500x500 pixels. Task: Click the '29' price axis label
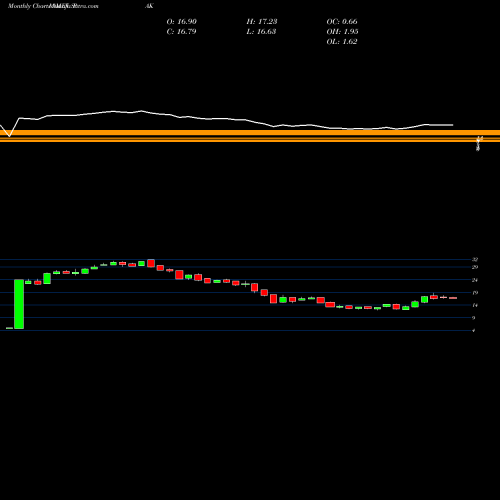pos(475,267)
